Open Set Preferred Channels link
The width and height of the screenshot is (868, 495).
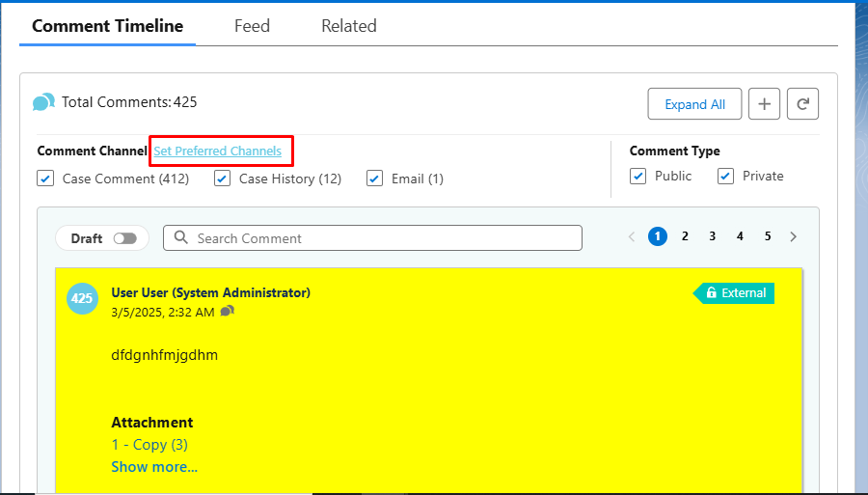[x=218, y=151]
